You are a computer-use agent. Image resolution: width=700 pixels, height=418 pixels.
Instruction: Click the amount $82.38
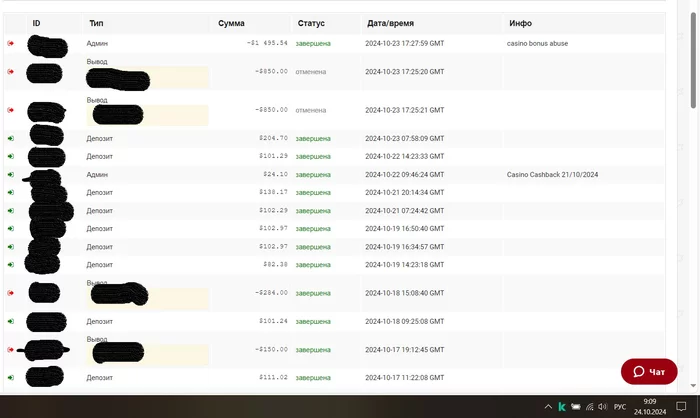coord(275,264)
